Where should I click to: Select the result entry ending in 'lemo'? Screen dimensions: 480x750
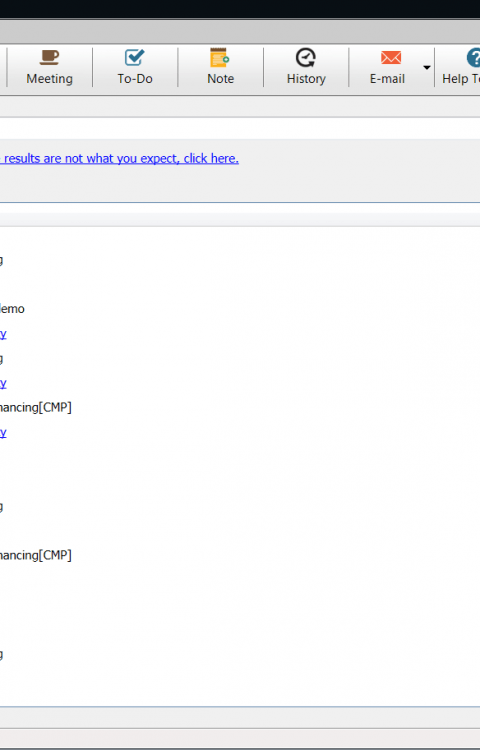click(12, 309)
